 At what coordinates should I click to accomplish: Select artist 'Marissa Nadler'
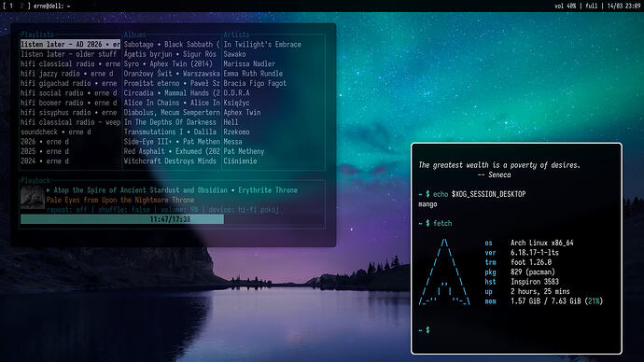pyautogui.click(x=249, y=64)
